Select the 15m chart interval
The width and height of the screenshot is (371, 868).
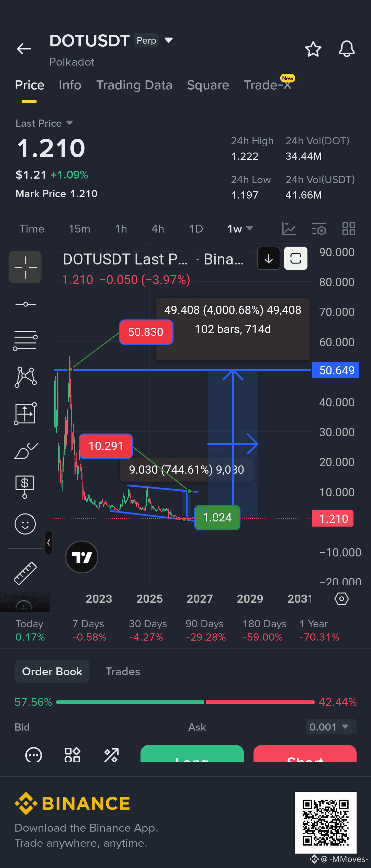[x=79, y=229]
